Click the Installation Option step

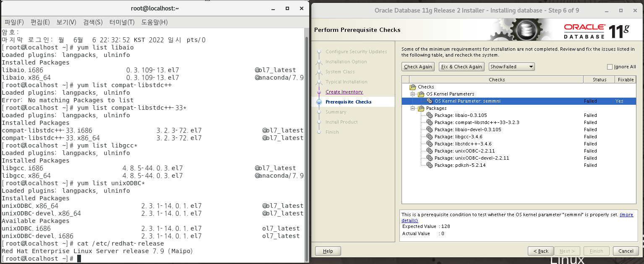point(346,62)
